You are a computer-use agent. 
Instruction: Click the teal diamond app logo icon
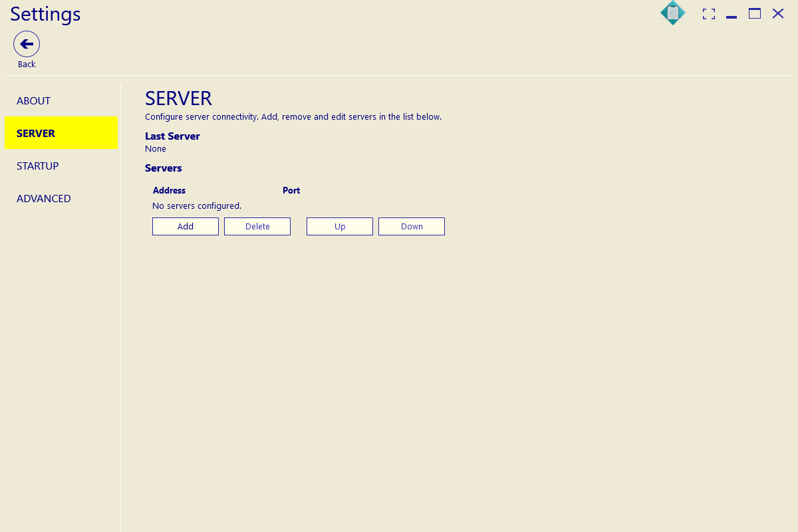click(x=672, y=13)
